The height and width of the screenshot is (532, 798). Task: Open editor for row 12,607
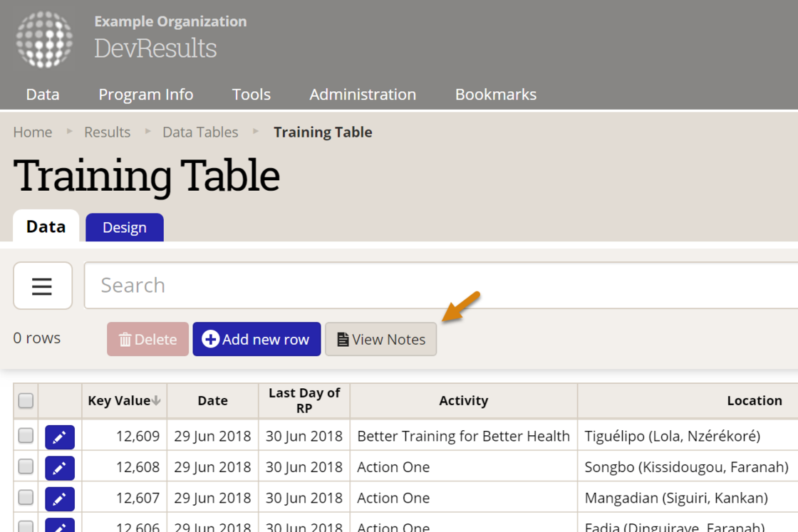click(x=60, y=499)
